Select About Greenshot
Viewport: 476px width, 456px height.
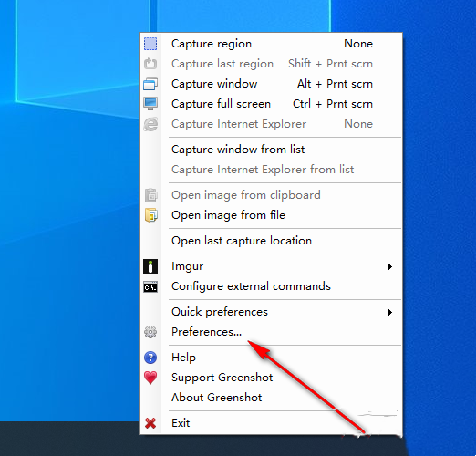point(216,398)
